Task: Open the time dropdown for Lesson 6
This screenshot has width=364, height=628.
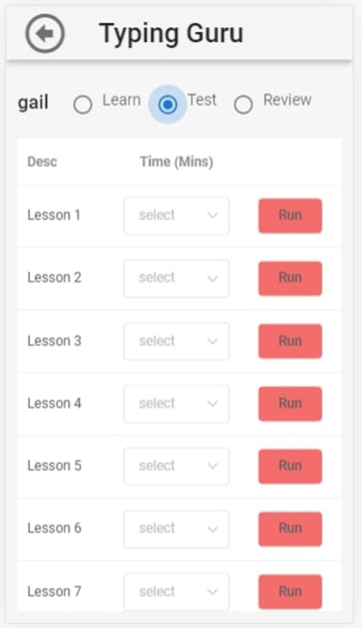Action: tap(176, 528)
